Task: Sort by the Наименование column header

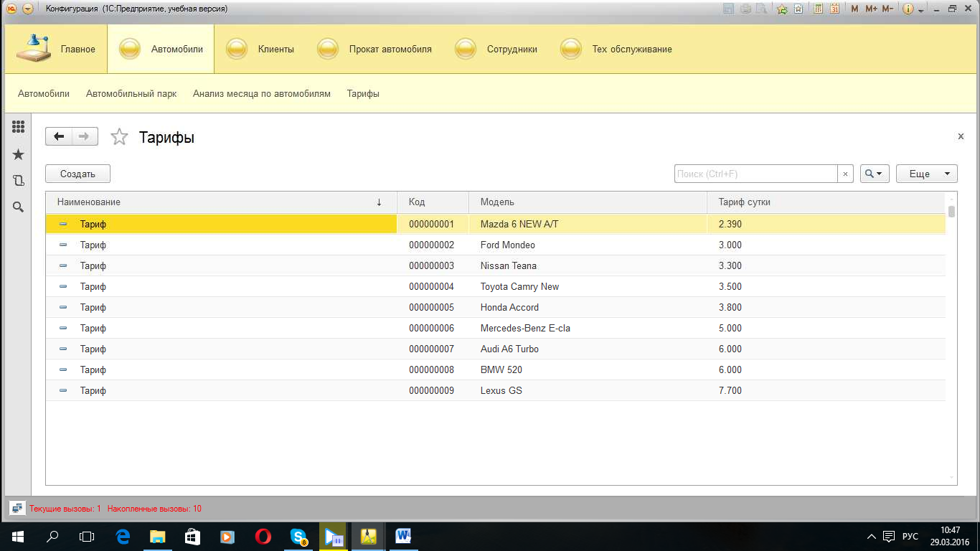Action: [221, 202]
